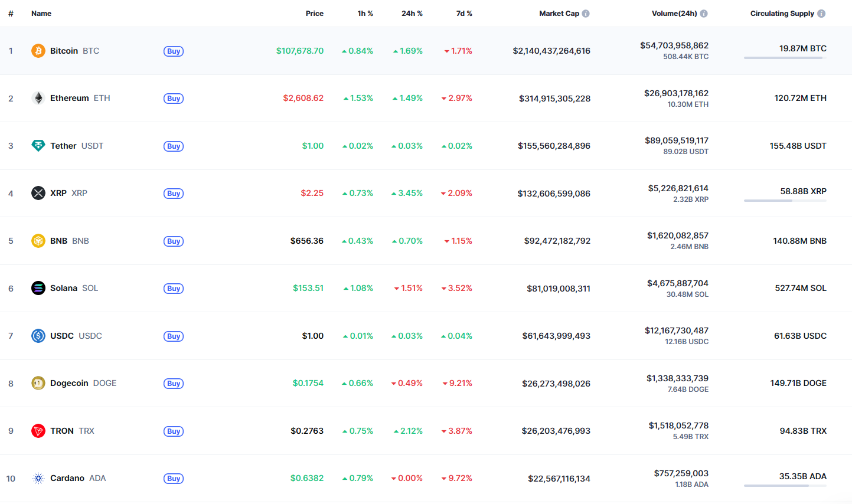This screenshot has height=504, width=852.
Task: Click the Buy button for Ethereum
Action: (174, 99)
